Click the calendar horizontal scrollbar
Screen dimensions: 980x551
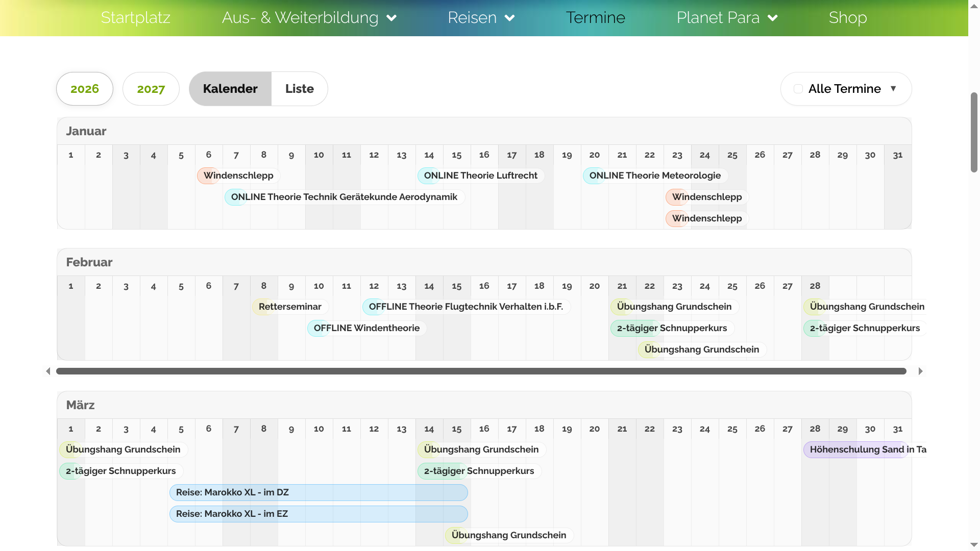coord(480,371)
